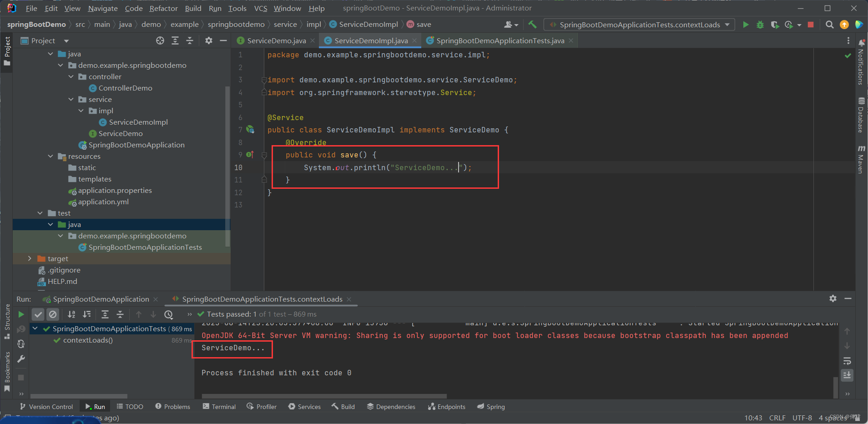Screen dimensions: 868x424
Task: Select application.yml in project tree
Action: [103, 202]
